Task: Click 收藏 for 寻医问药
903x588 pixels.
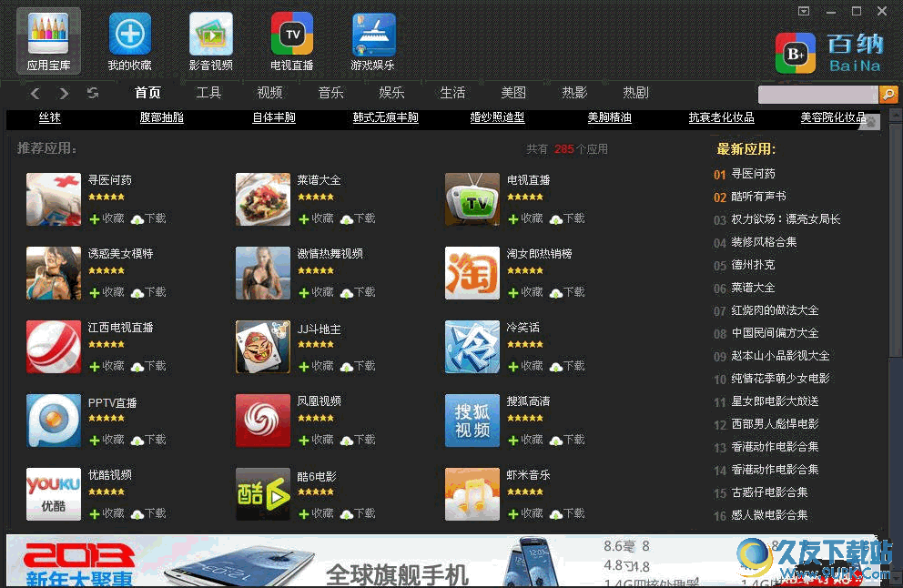Action: pyautogui.click(x=107, y=218)
